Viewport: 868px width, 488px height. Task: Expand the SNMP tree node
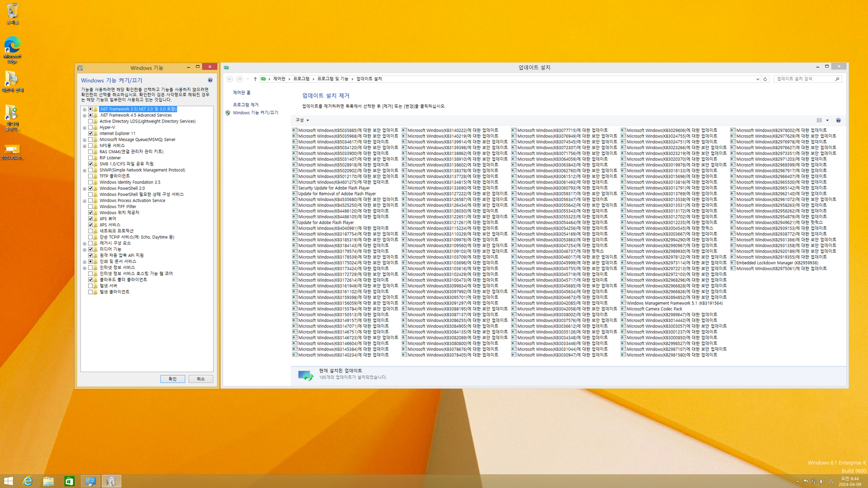(x=85, y=170)
